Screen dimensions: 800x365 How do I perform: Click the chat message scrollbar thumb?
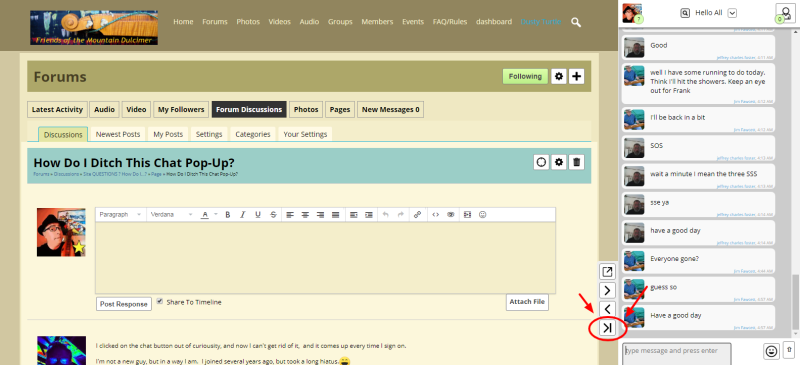(x=794, y=301)
